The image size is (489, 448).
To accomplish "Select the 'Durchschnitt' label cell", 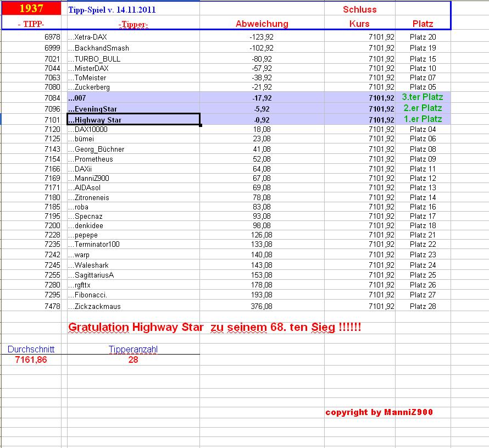I will (31, 349).
